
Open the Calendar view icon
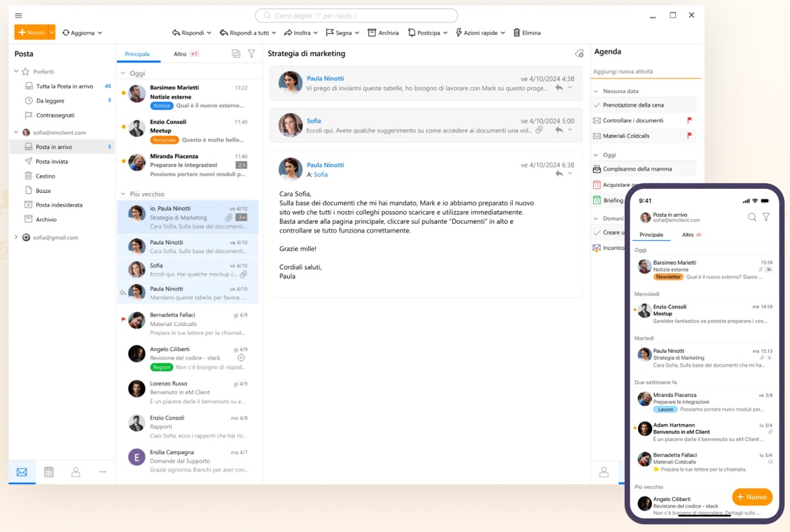pyautogui.click(x=48, y=472)
